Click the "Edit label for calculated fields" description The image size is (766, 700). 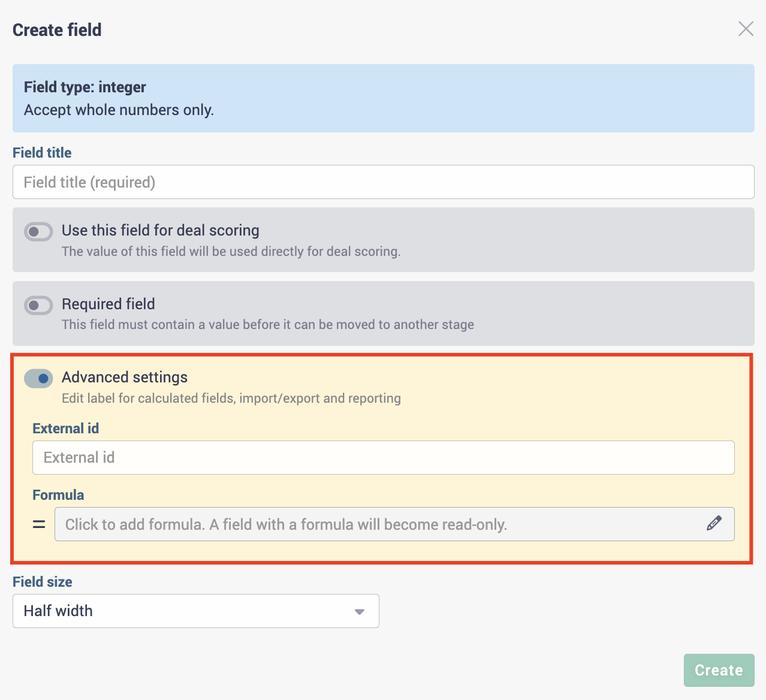click(x=231, y=399)
